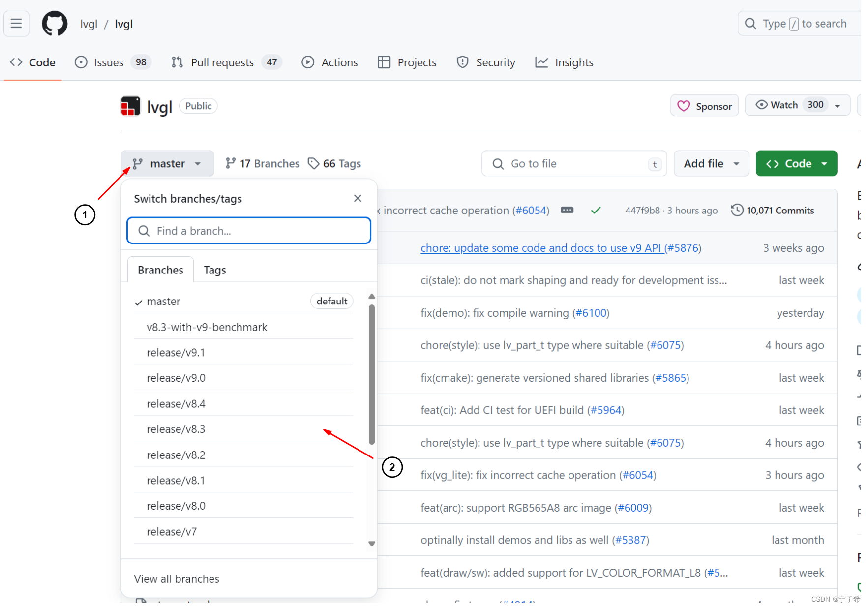Switch to the Code tab
868x607 pixels.
(x=33, y=62)
